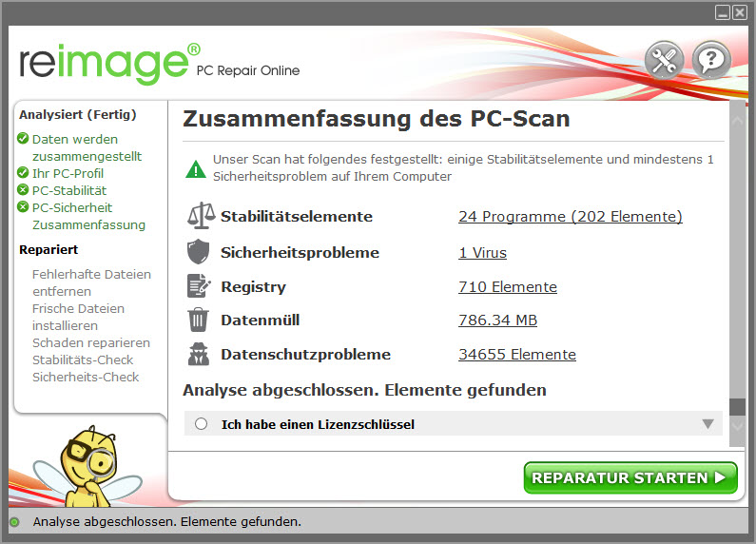Viewport: 756px width, 544px height.
Task: Click status bar text Analyse abgeschlossen
Action: (x=166, y=522)
